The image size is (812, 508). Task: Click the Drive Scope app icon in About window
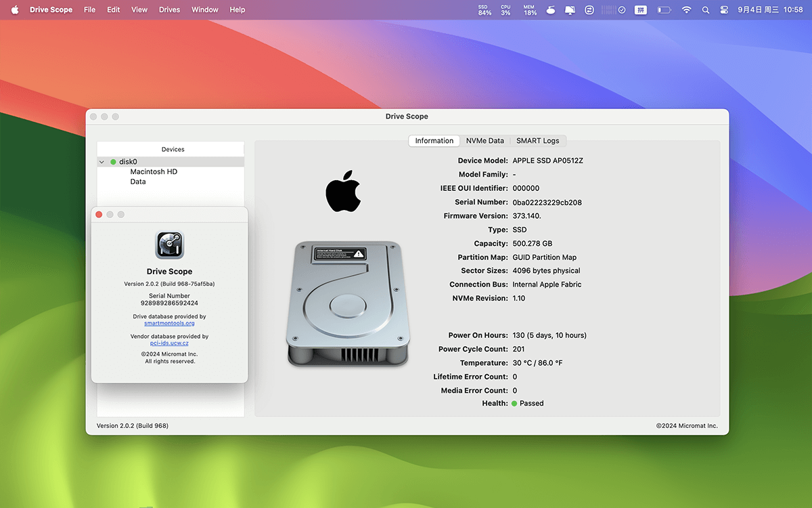point(170,245)
